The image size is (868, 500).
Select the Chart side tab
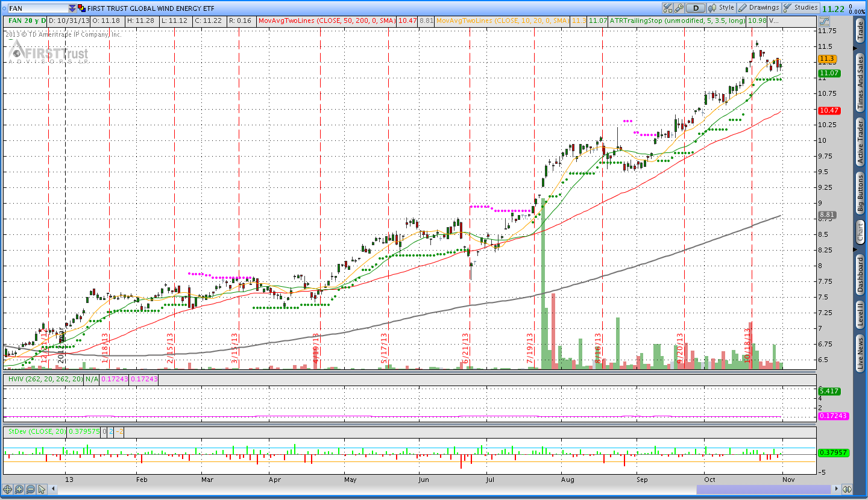coord(860,232)
